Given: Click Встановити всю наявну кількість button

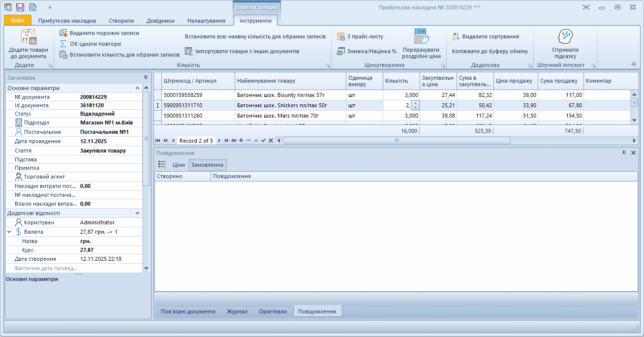Looking at the screenshot, I should 255,36.
